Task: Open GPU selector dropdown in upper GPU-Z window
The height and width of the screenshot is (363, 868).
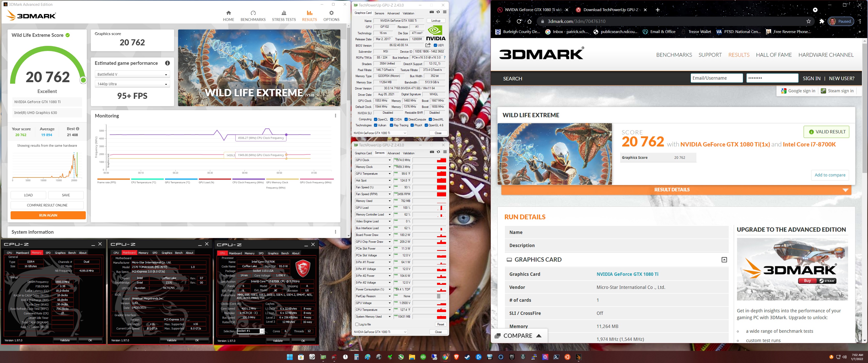Action: pos(380,133)
